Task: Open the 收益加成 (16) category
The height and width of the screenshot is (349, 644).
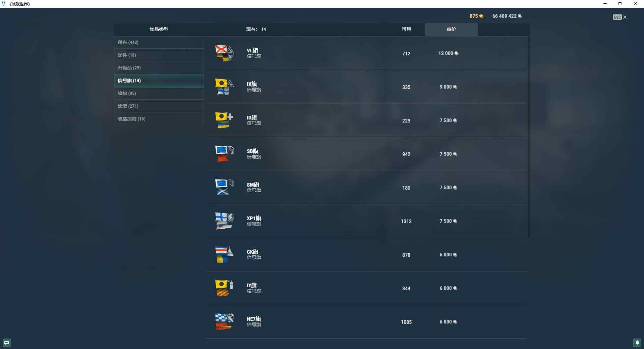Action: coord(159,119)
